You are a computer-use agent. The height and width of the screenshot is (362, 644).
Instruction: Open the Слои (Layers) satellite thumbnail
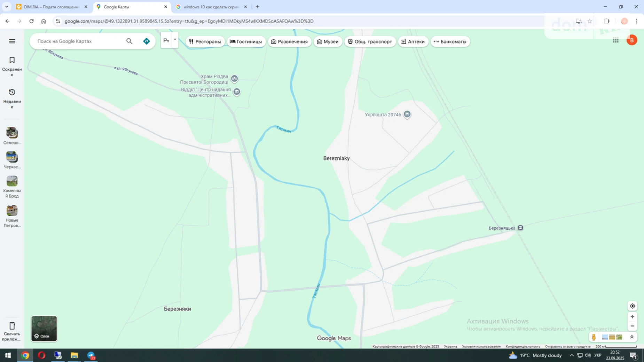(x=44, y=328)
